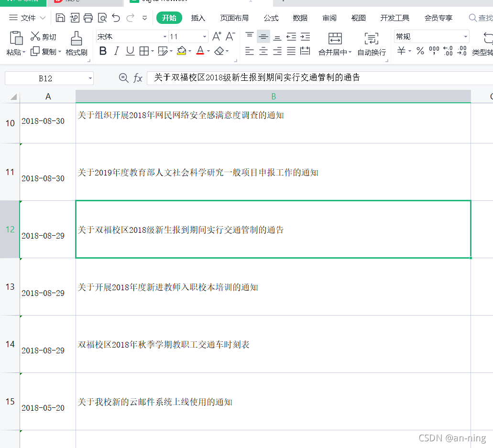
Task: Expand the Name Box dropdown arrow
Action: [x=90, y=78]
